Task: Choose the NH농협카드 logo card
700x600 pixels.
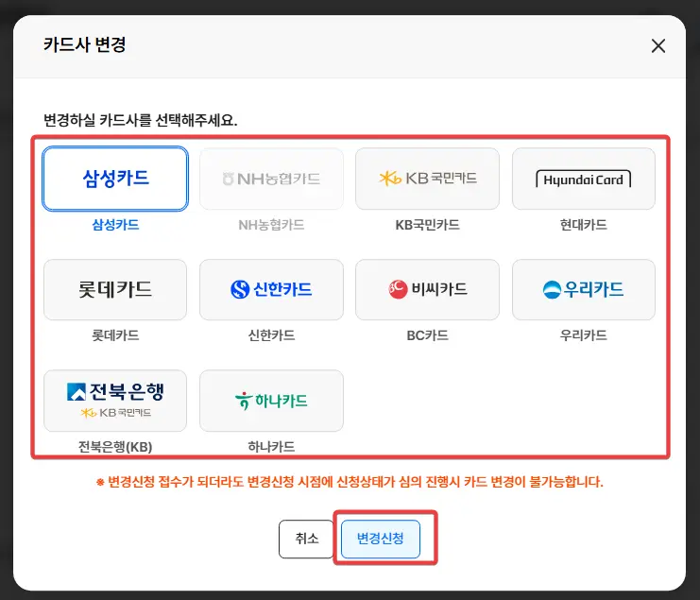Action: pyautogui.click(x=271, y=179)
